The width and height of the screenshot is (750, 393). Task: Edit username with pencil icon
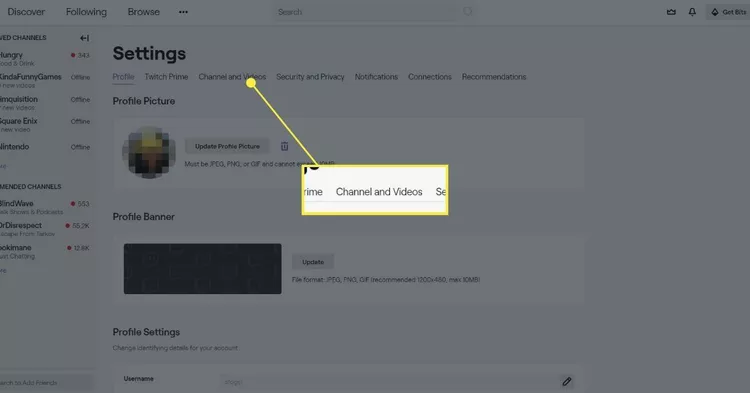pyautogui.click(x=567, y=382)
